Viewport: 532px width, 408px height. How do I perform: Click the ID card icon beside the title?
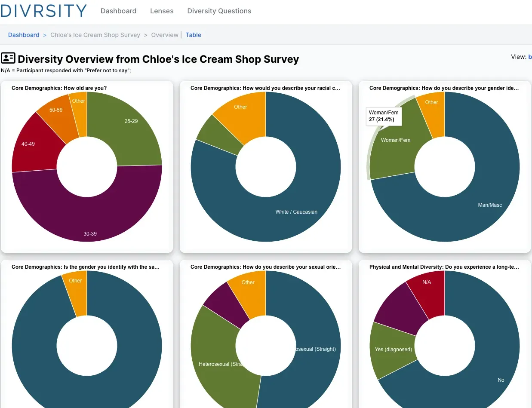[x=8, y=58]
